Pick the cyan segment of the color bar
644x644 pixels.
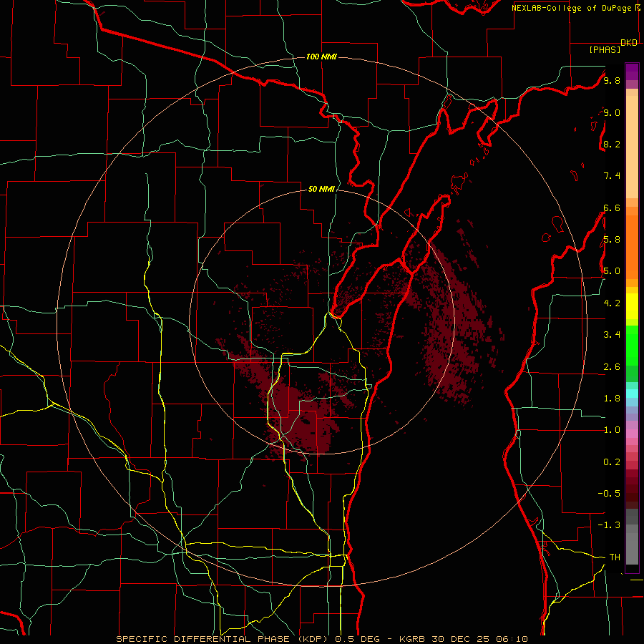coord(632,394)
